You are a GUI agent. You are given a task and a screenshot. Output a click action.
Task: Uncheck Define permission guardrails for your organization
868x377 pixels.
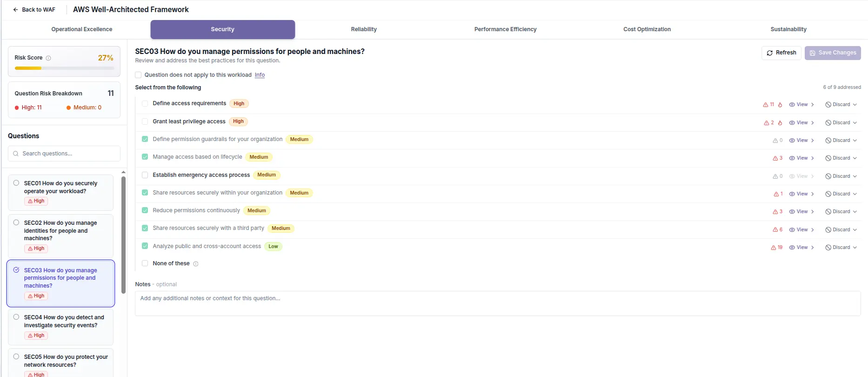pos(145,139)
